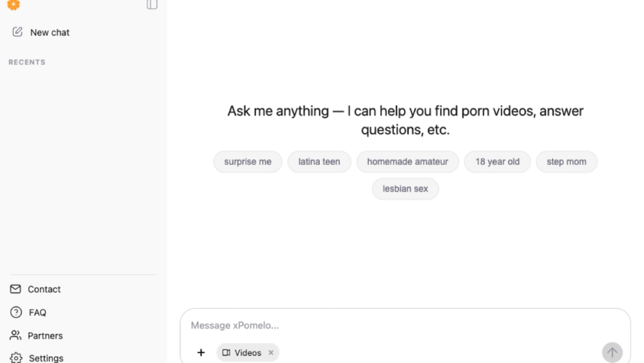Image resolution: width=644 pixels, height=363 pixels.
Task: Choose the "18 year old" suggestion chip
Action: 497,162
